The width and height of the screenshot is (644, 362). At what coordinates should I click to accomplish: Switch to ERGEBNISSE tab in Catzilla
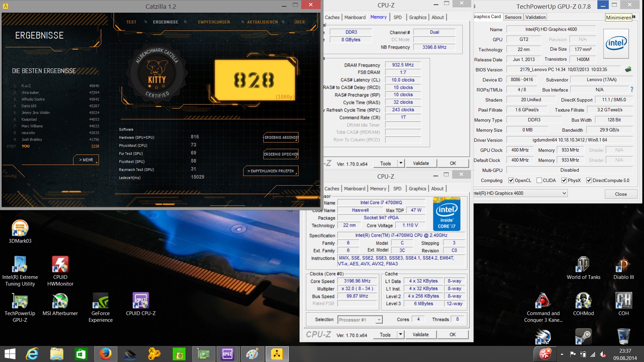click(x=166, y=22)
